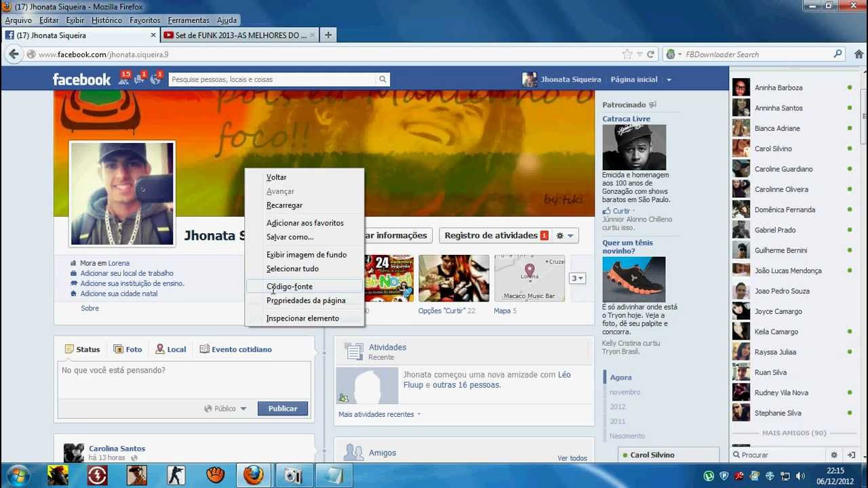Open the Público audience selector
The height and width of the screenshot is (488, 868).
[x=225, y=409]
